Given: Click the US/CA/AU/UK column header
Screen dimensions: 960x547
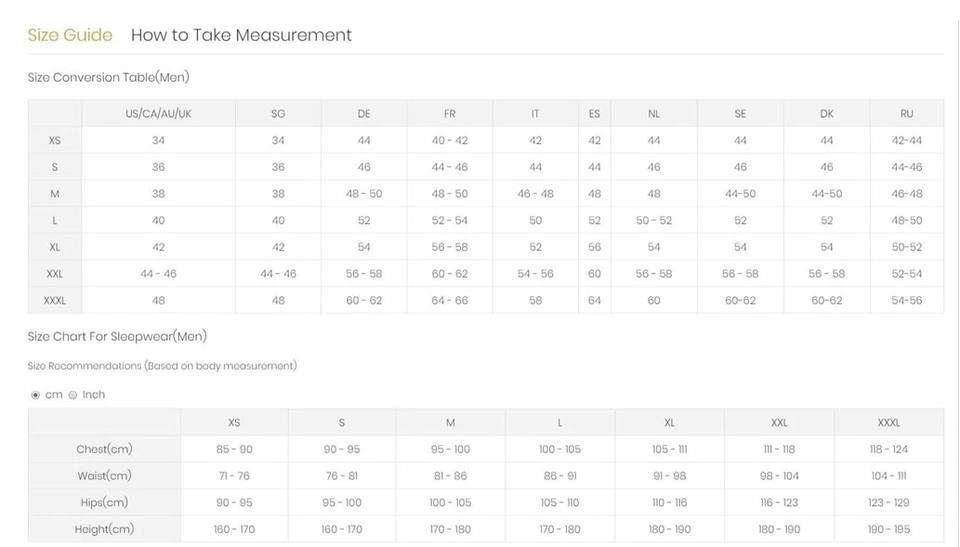Looking at the screenshot, I should (x=158, y=114).
